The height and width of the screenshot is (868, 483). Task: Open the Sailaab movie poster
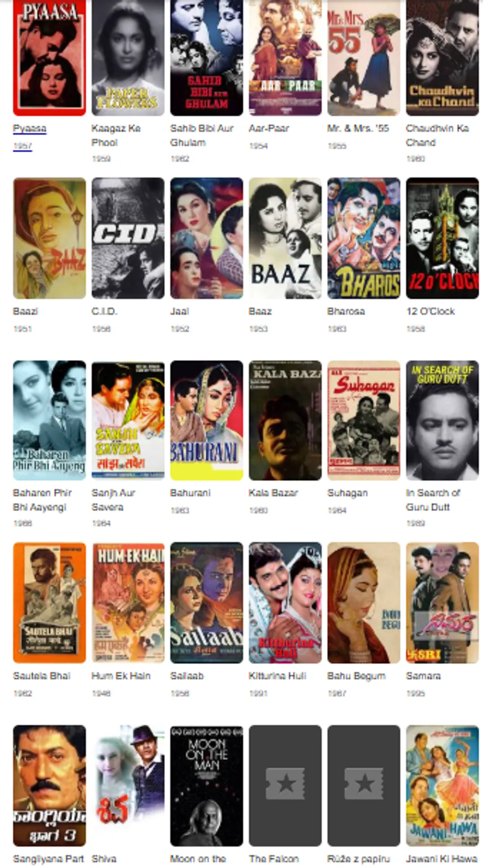(x=207, y=603)
